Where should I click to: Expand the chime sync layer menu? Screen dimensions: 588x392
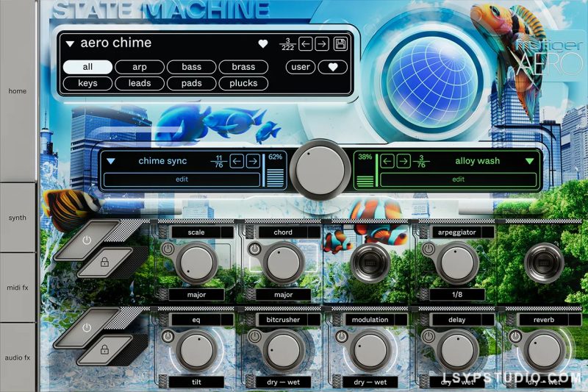click(x=111, y=161)
